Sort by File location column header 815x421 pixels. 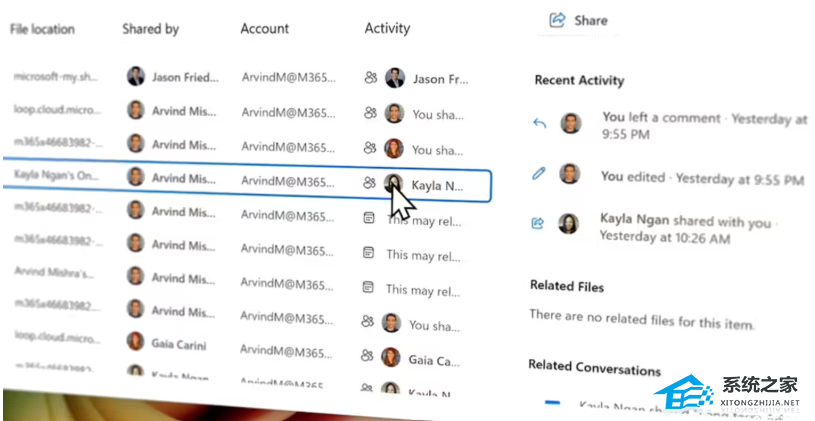click(43, 29)
